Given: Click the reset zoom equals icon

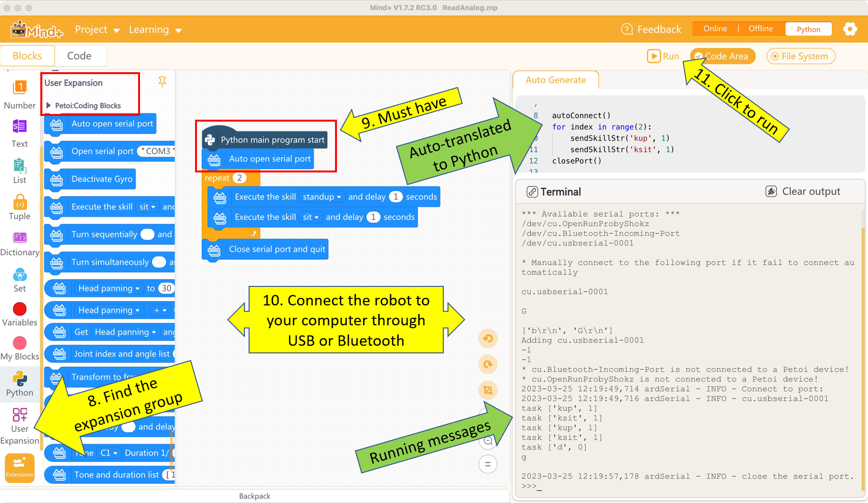Looking at the screenshot, I should (487, 464).
